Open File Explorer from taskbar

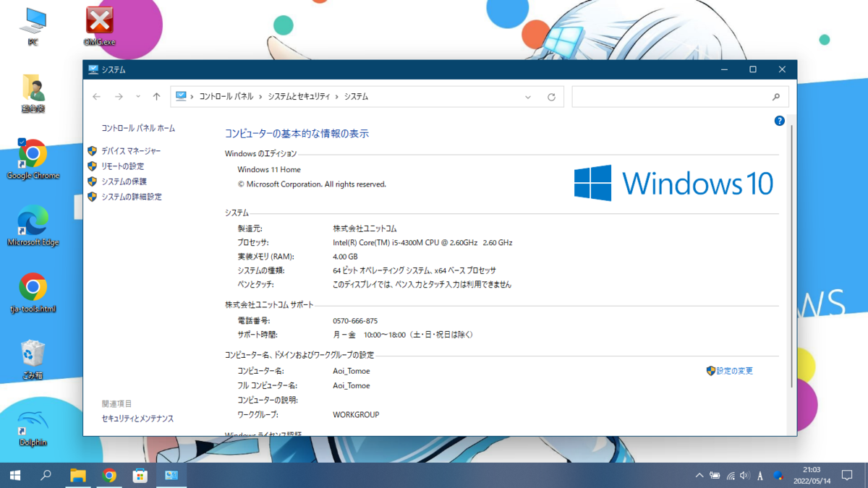[77, 475]
